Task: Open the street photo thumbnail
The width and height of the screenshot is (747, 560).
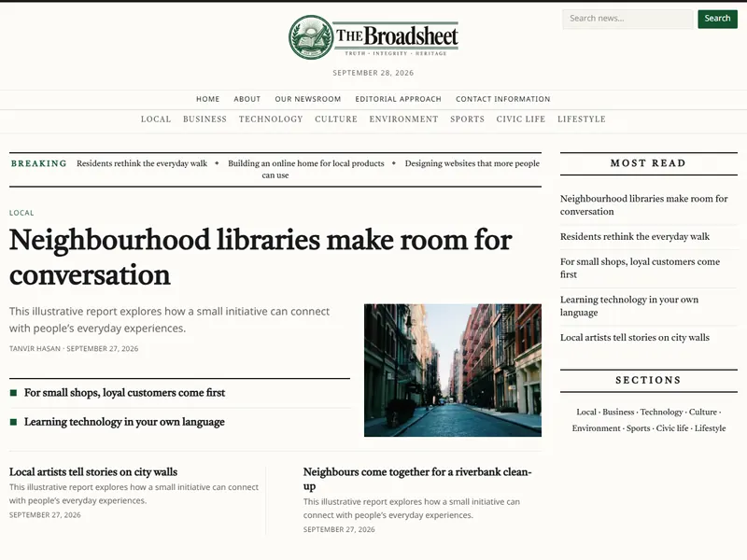Action: click(453, 370)
